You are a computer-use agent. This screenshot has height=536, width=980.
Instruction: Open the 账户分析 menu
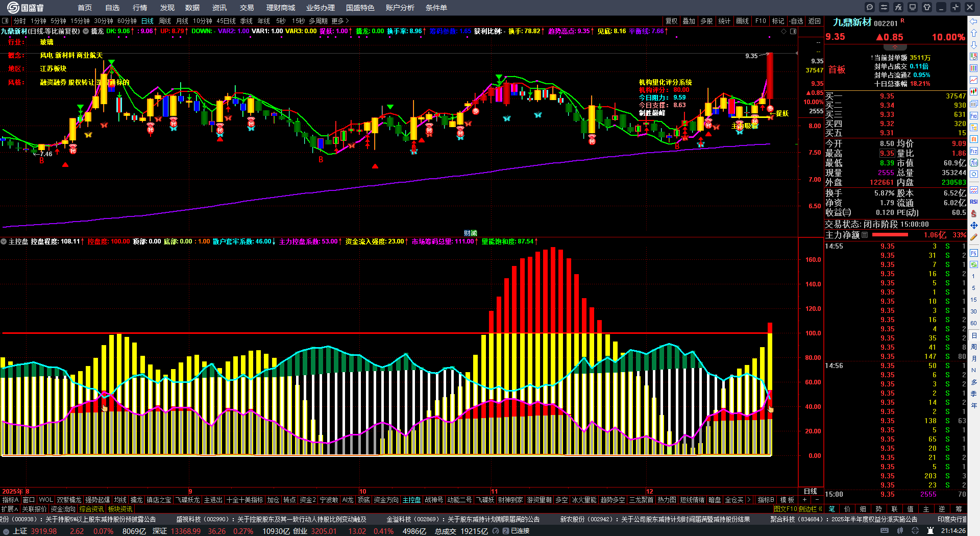point(400,8)
